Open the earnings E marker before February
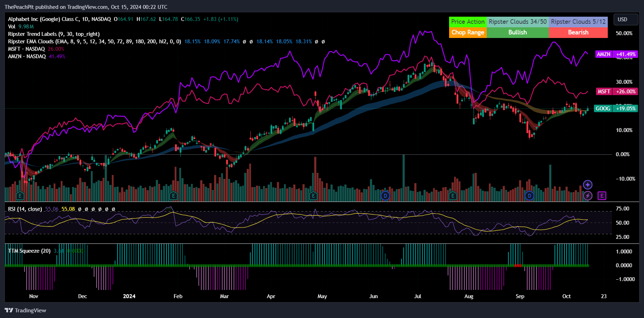This screenshot has width=644, height=318. (x=173, y=196)
